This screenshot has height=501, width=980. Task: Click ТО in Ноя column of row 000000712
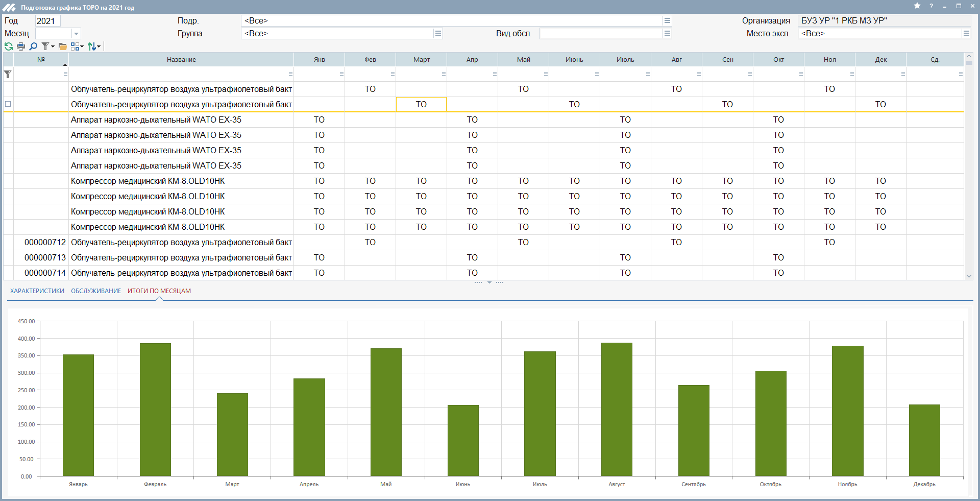tap(829, 242)
